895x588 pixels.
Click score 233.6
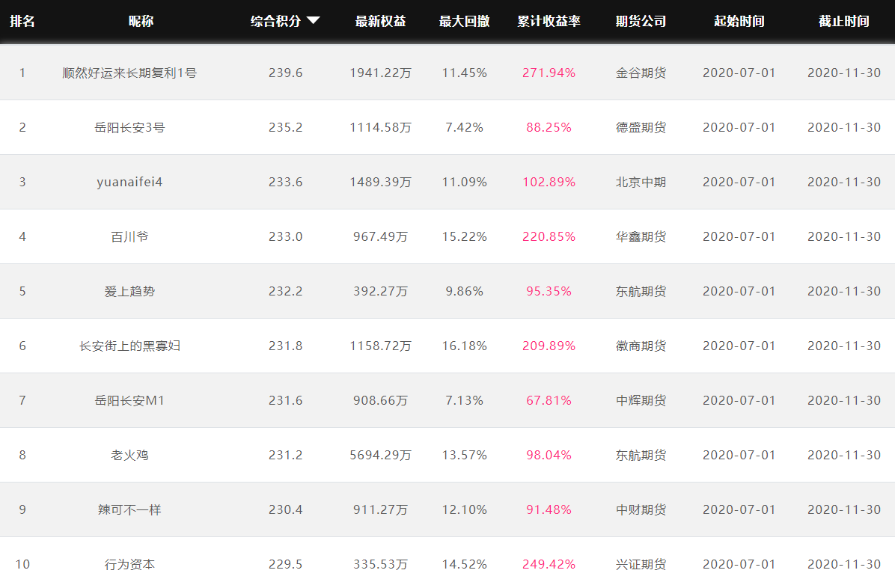click(285, 182)
